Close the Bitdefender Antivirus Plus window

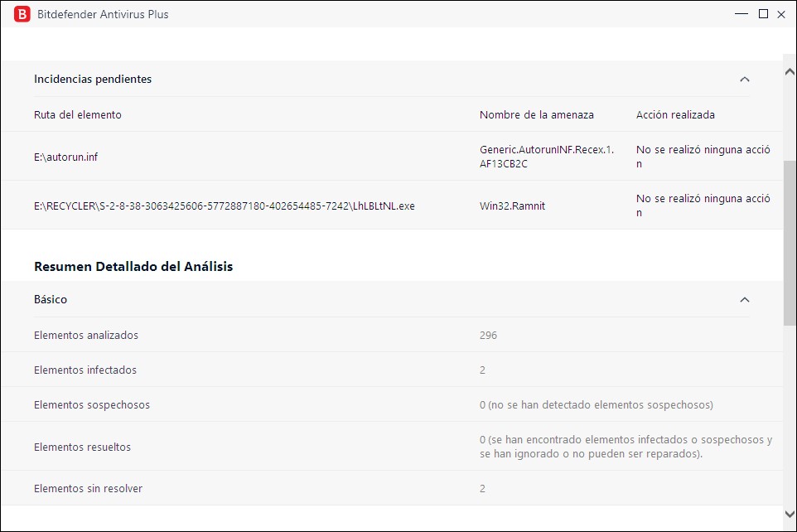781,14
